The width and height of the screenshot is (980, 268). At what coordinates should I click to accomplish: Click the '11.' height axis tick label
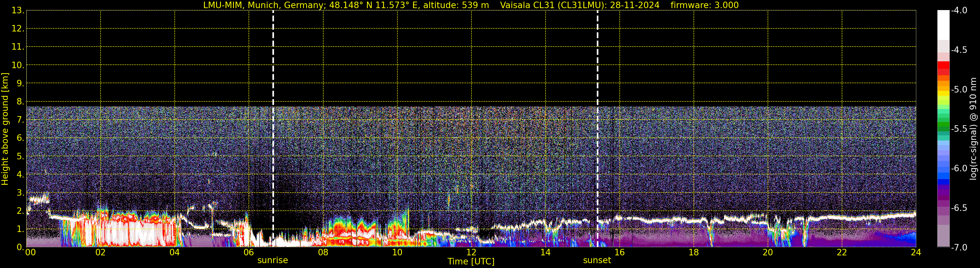click(18, 47)
